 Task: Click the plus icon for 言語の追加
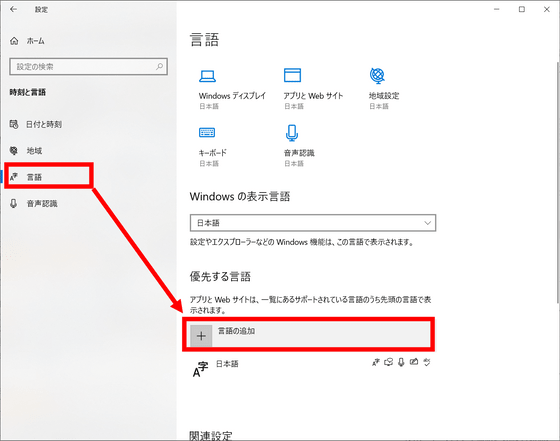201,336
